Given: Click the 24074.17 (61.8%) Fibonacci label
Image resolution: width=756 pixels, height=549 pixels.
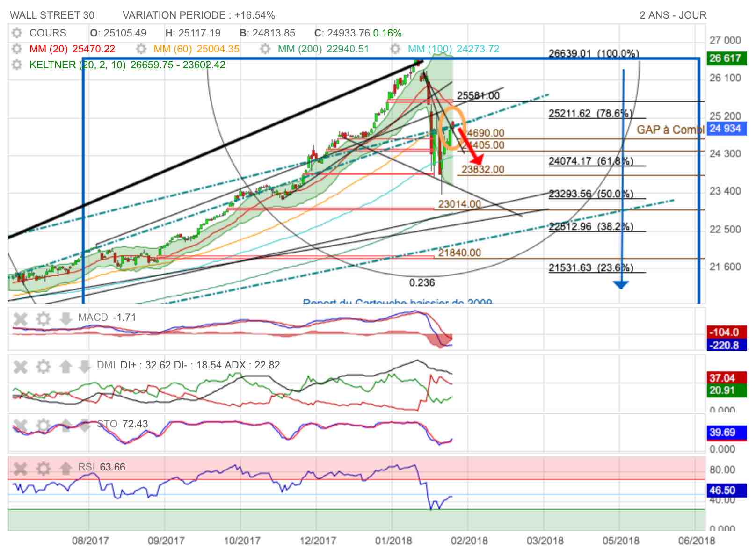Looking at the screenshot, I should click(x=591, y=161).
